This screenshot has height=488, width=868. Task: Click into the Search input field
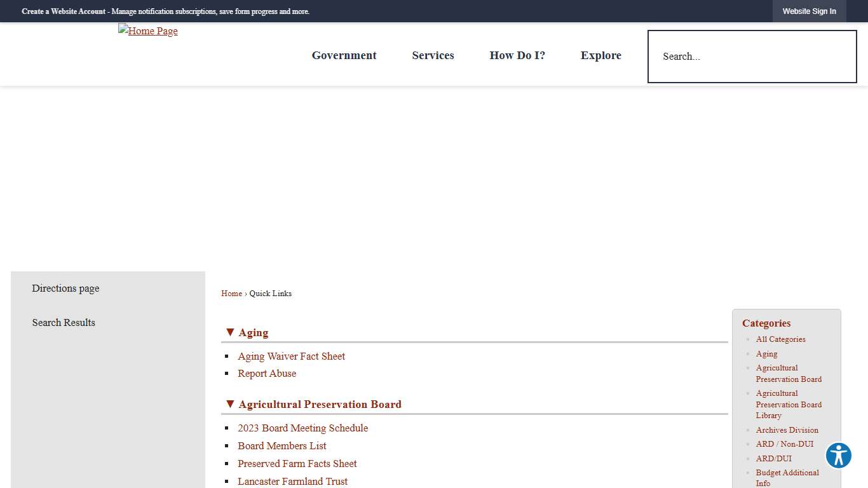(x=752, y=57)
